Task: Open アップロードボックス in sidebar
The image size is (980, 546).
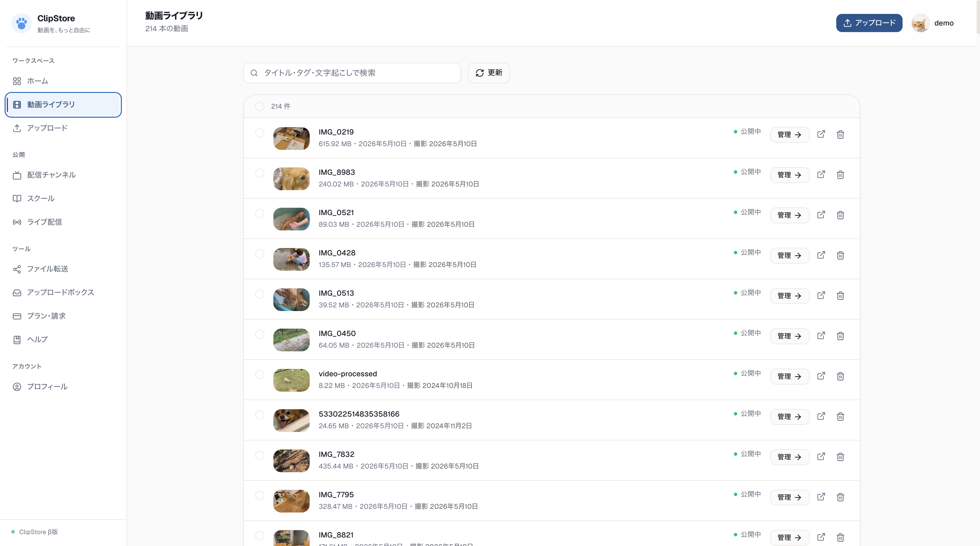Action: (x=63, y=292)
